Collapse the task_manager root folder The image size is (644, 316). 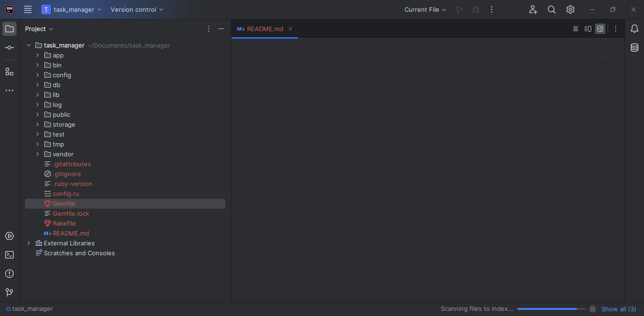pyautogui.click(x=29, y=45)
